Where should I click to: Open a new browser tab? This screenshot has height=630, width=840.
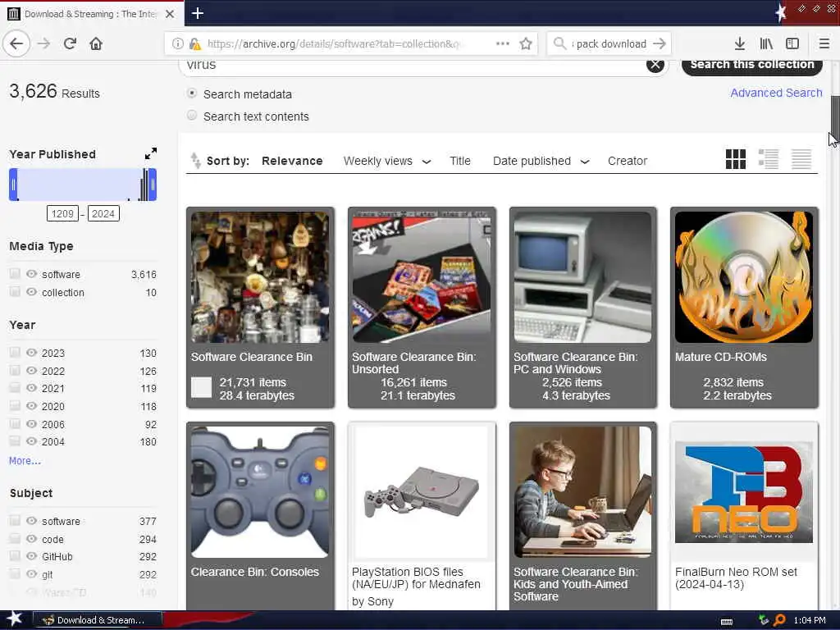pyautogui.click(x=198, y=13)
